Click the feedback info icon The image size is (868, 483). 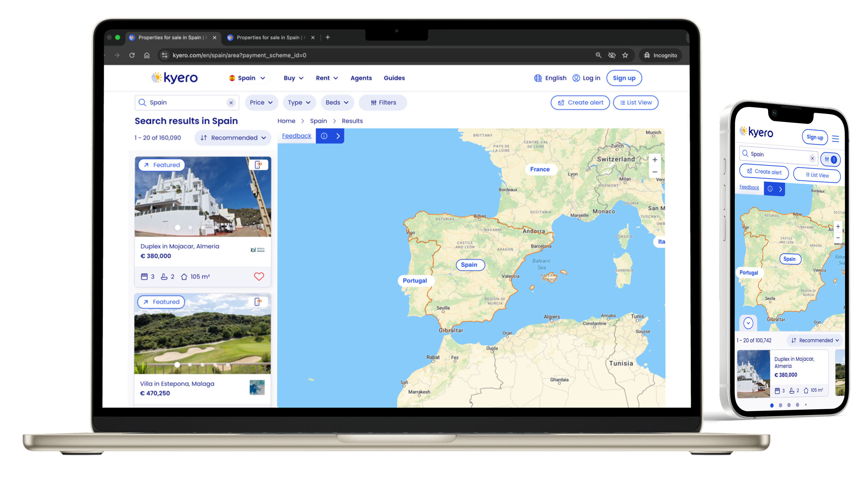324,136
